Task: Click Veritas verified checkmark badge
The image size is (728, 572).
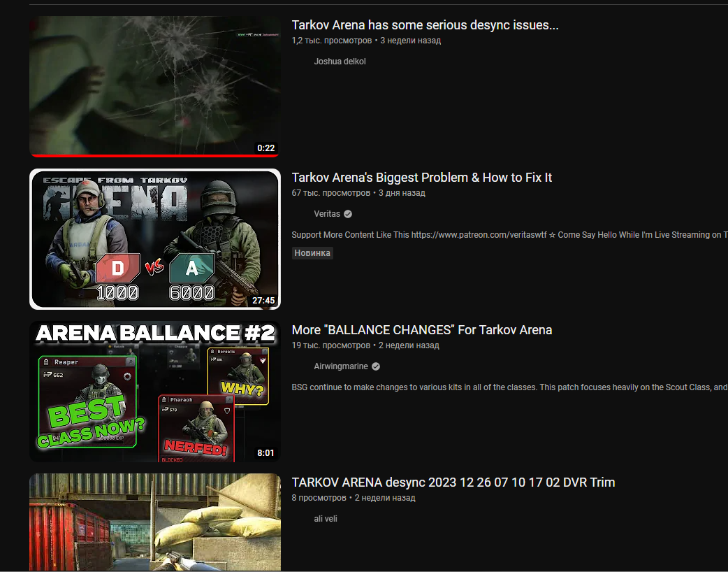Action: click(x=348, y=214)
